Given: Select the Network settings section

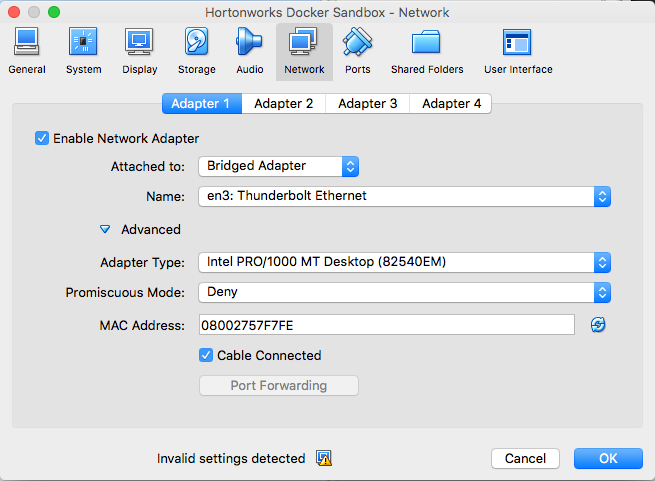Looking at the screenshot, I should 304,52.
